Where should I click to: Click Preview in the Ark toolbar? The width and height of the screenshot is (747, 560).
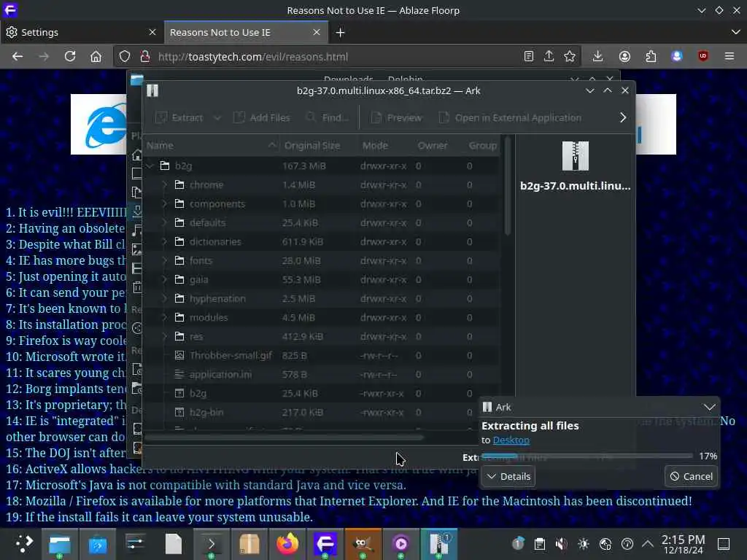[x=397, y=117]
